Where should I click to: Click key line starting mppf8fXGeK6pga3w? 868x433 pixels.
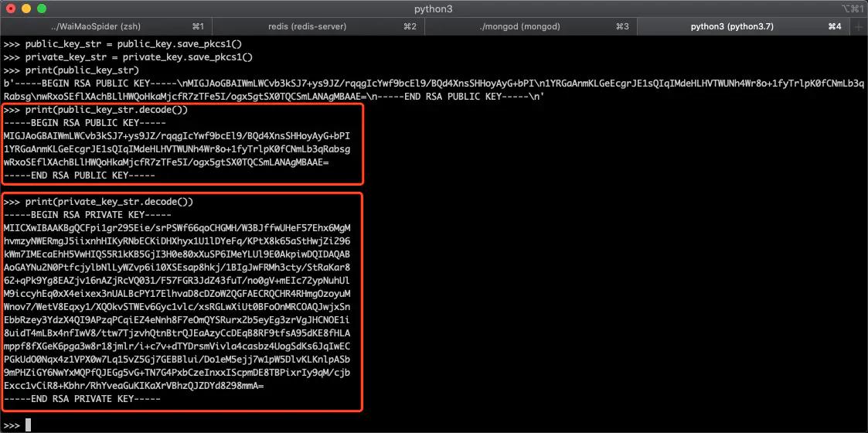pyautogui.click(x=176, y=346)
